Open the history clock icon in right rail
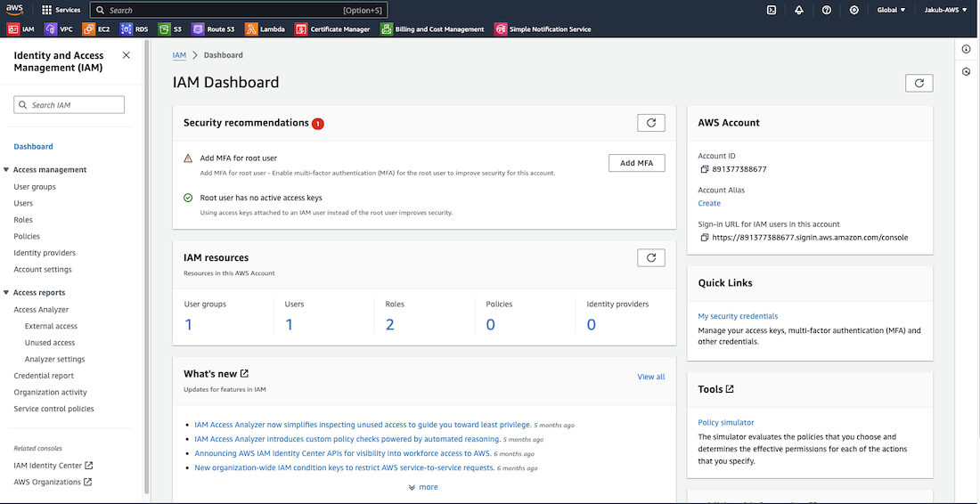The image size is (980, 504). (967, 72)
